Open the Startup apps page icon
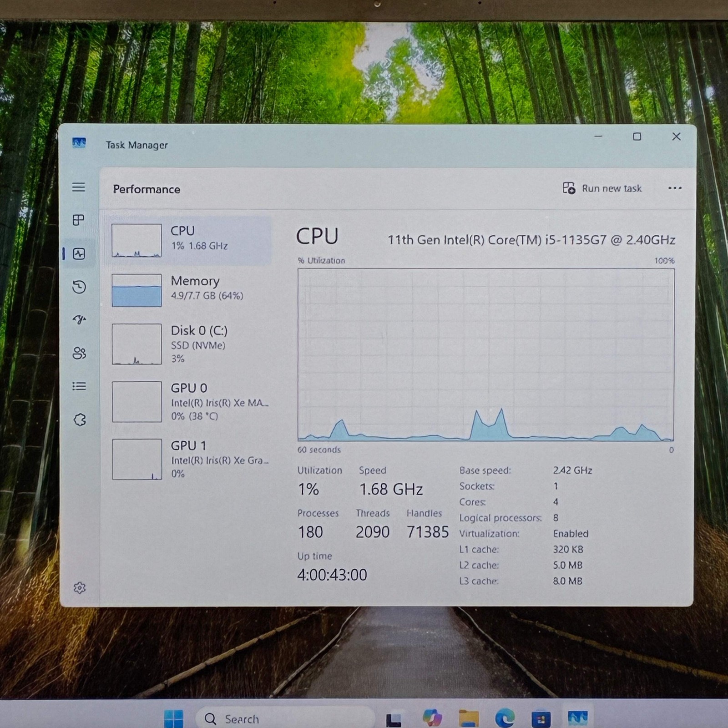This screenshot has height=728, width=728. pyautogui.click(x=79, y=320)
